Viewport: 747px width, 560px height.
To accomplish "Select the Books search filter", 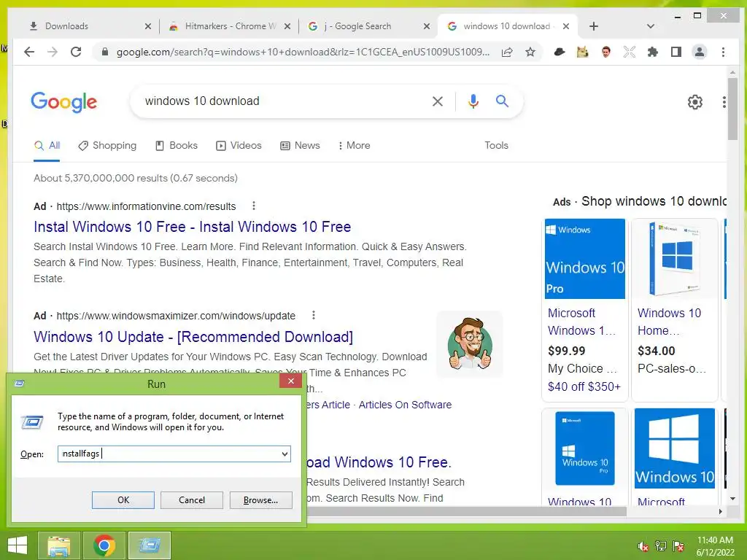I will tap(177, 146).
